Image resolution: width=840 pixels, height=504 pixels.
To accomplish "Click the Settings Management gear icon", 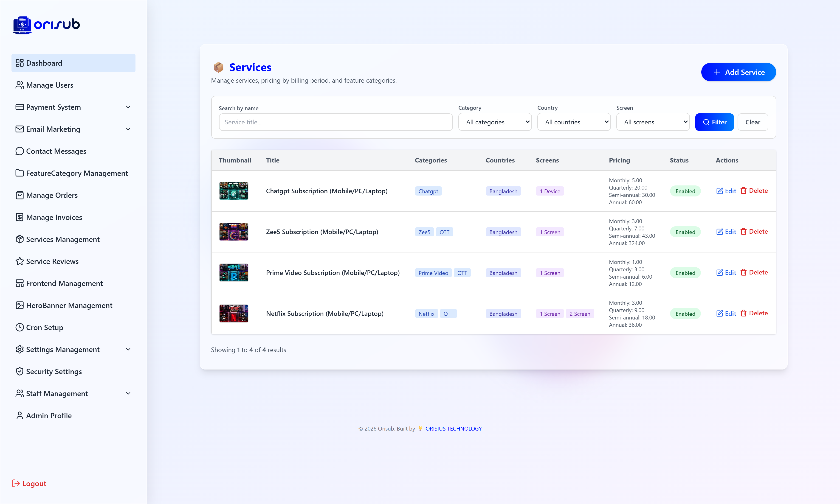I will tap(20, 350).
